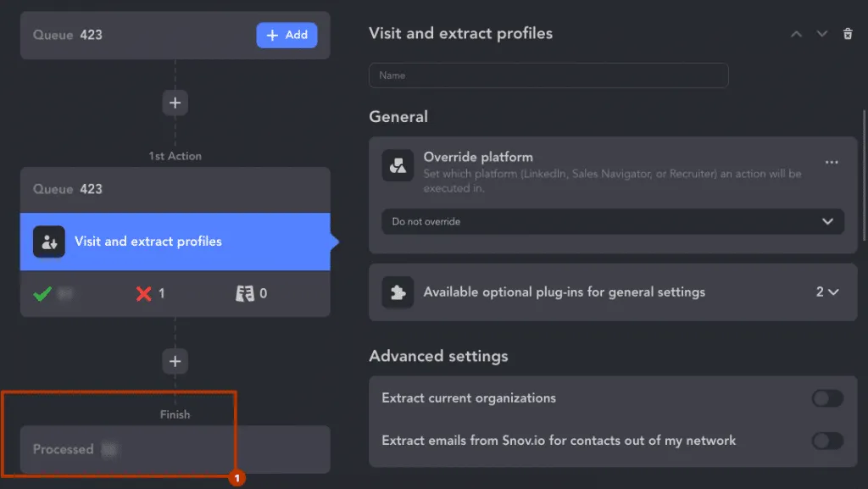Click the profile icon in the action row

48,242
